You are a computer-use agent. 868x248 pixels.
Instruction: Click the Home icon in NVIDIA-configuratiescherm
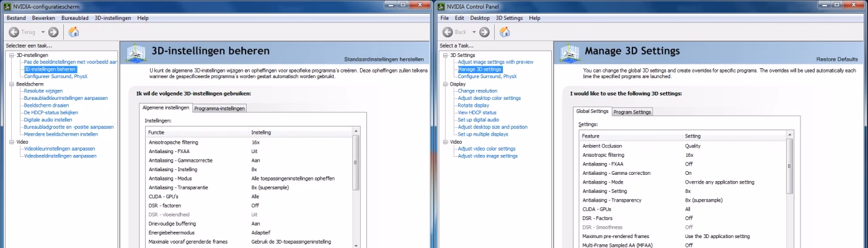click(73, 32)
